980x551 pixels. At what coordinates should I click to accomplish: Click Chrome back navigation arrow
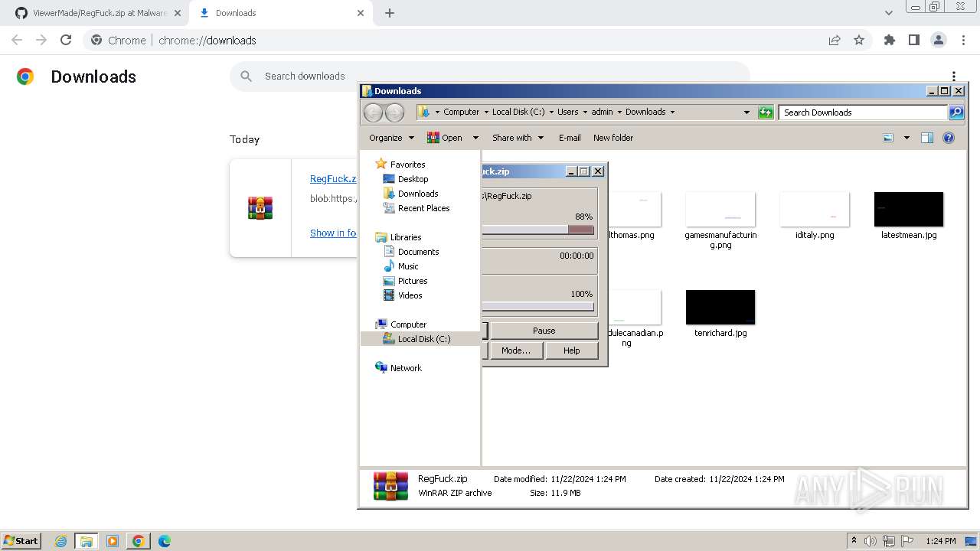17,40
